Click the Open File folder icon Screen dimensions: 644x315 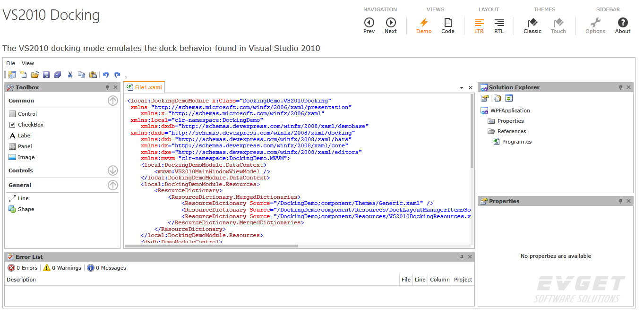(x=35, y=75)
